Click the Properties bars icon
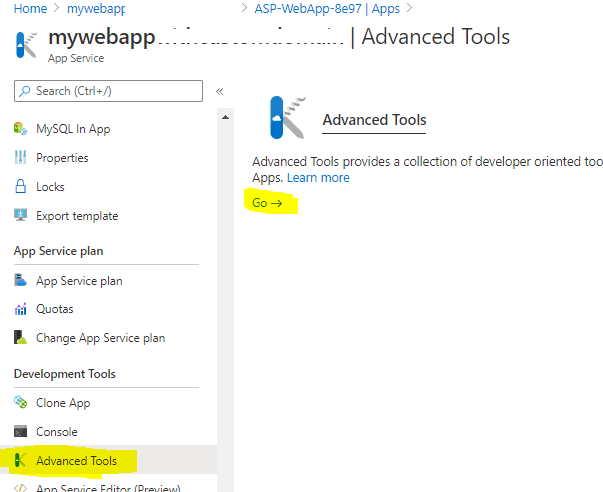 pos(20,158)
